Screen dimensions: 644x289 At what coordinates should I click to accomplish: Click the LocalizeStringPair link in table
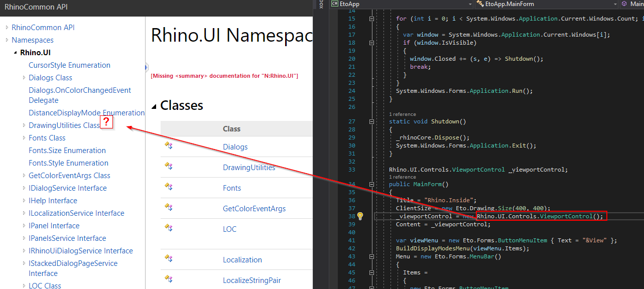[x=252, y=280]
